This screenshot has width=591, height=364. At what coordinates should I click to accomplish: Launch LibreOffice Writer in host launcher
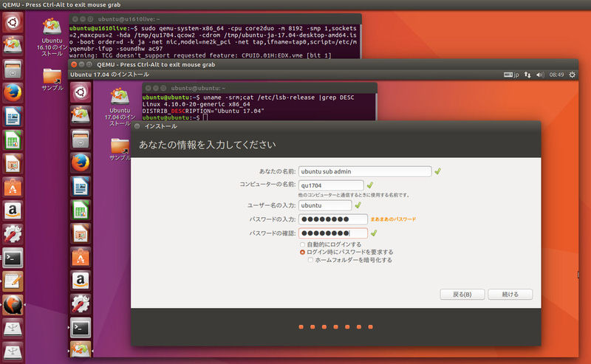pos(13,117)
